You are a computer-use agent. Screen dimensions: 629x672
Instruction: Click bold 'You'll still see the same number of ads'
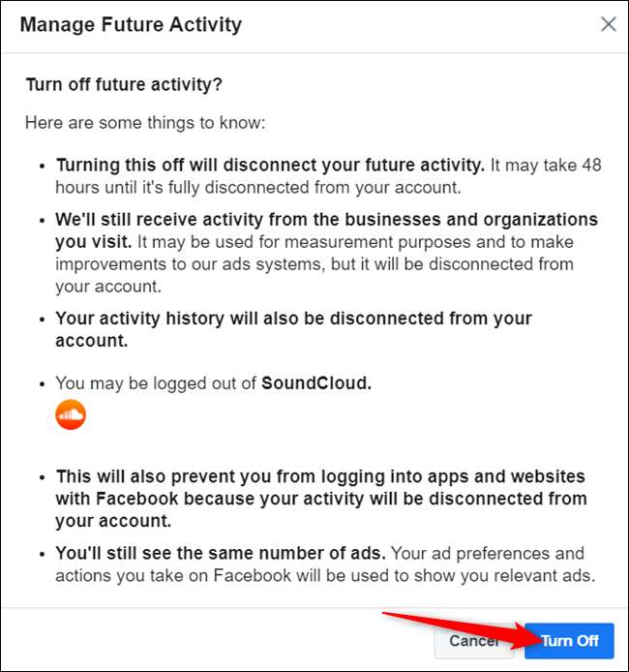(x=221, y=554)
